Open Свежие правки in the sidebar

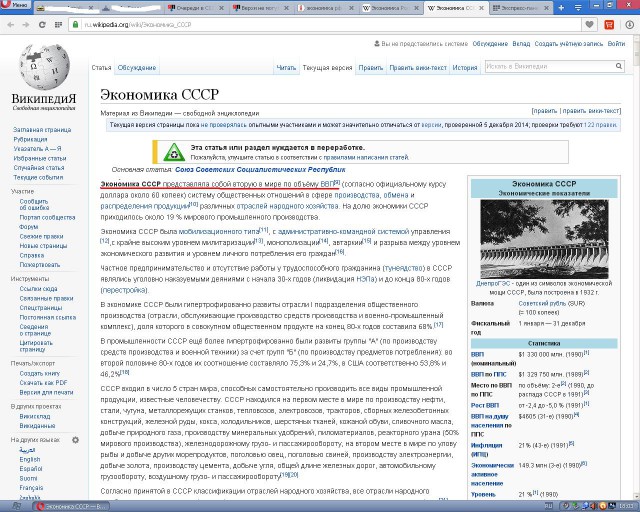41,236
